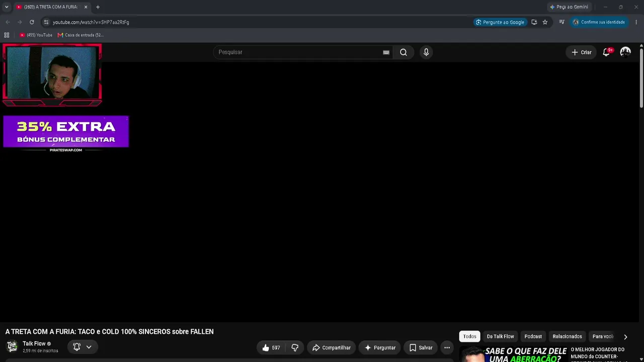644x362 pixels.
Task: Switch to the A TRETA COM A FURIA tab
Action: coord(51,7)
